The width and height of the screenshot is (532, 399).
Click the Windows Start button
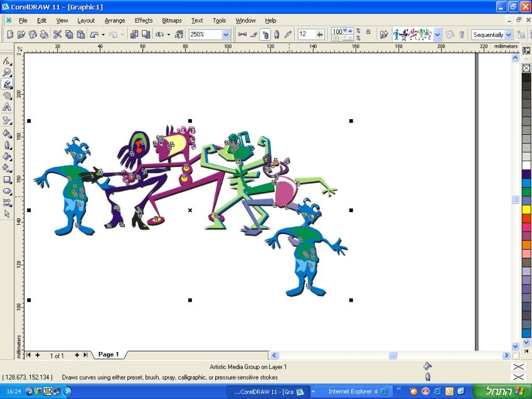(502, 391)
